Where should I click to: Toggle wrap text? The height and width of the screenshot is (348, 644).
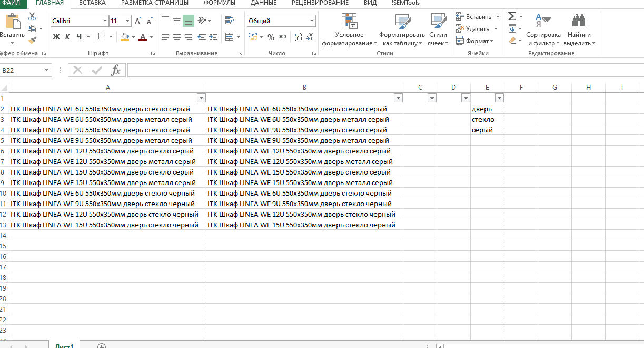(229, 21)
